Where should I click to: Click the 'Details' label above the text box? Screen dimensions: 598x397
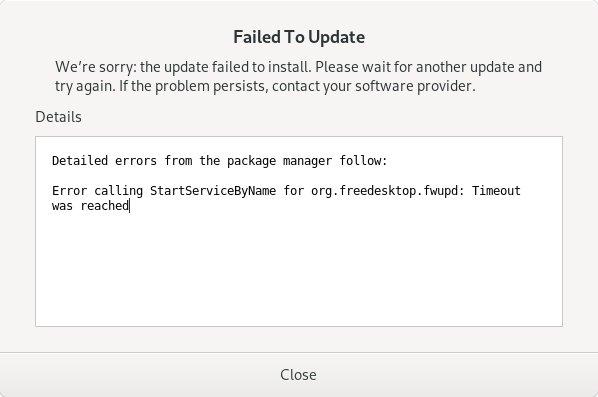click(x=58, y=117)
